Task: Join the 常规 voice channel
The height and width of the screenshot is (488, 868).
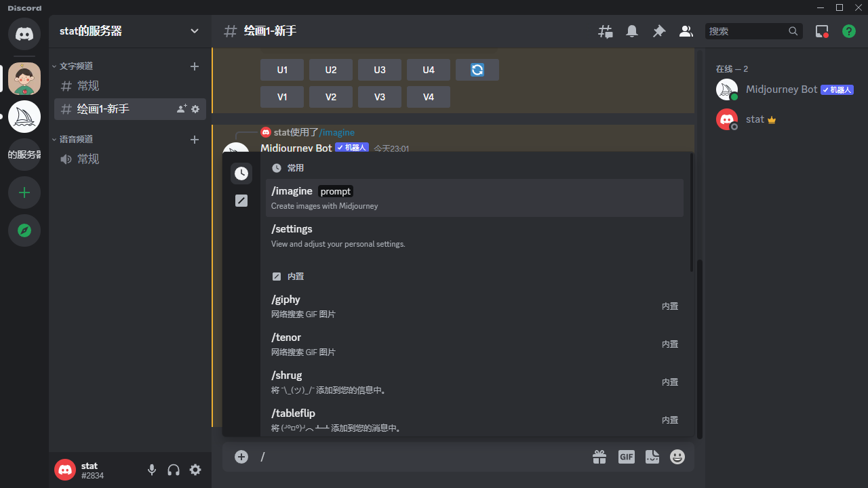Action: point(130,159)
